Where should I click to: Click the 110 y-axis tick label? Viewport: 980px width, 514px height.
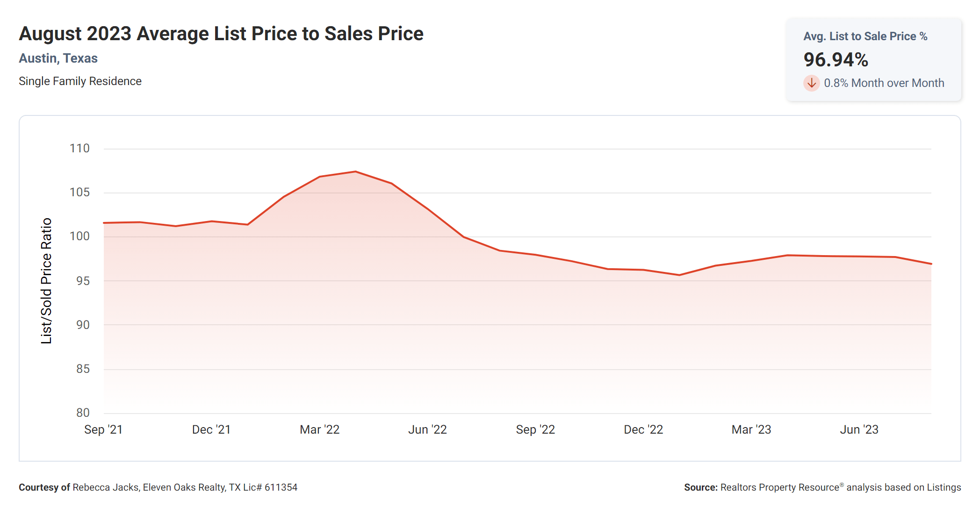pyautogui.click(x=79, y=149)
